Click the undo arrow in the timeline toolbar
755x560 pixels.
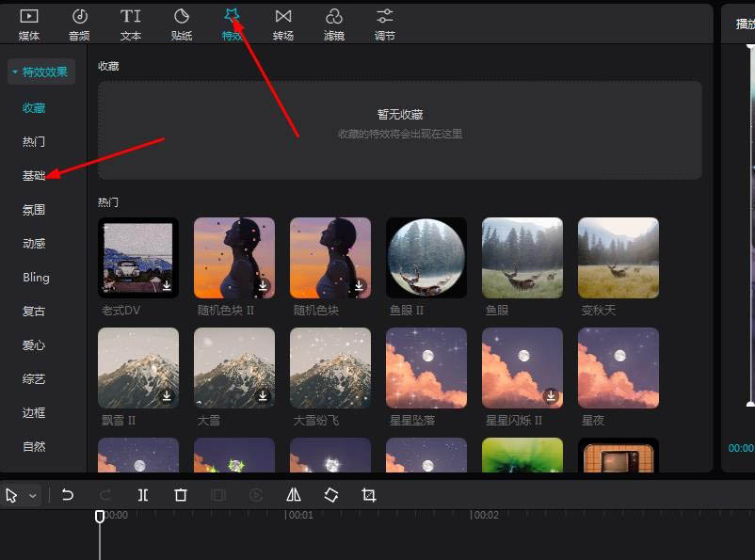(x=66, y=494)
